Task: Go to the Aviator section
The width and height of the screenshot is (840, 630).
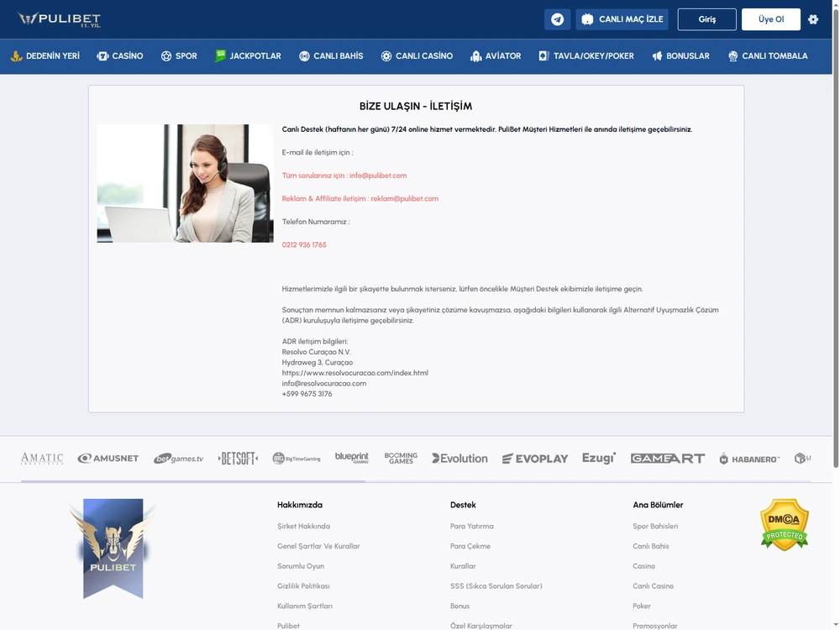Action: pos(496,55)
